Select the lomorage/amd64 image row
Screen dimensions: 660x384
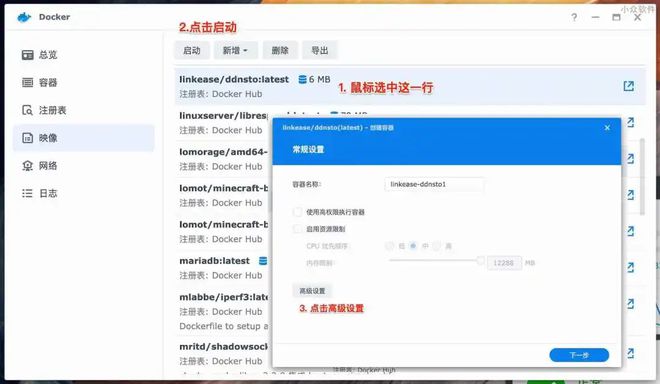(223, 159)
